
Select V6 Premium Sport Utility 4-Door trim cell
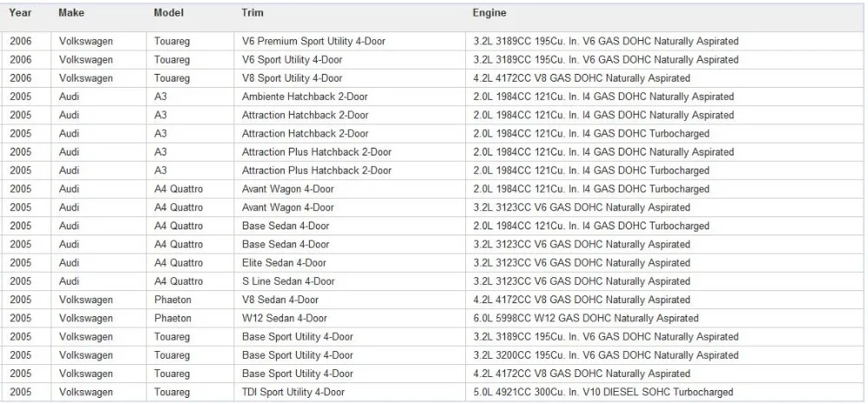[350, 42]
